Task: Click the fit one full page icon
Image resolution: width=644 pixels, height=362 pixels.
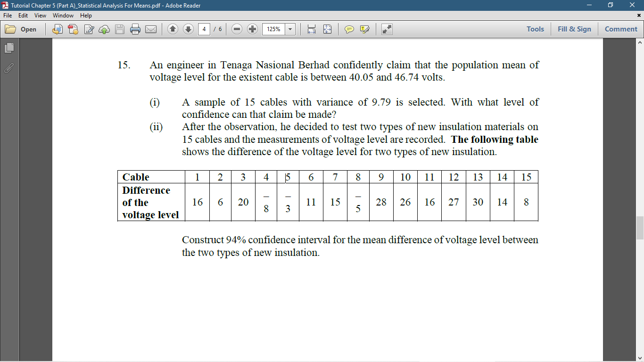Action: [327, 29]
